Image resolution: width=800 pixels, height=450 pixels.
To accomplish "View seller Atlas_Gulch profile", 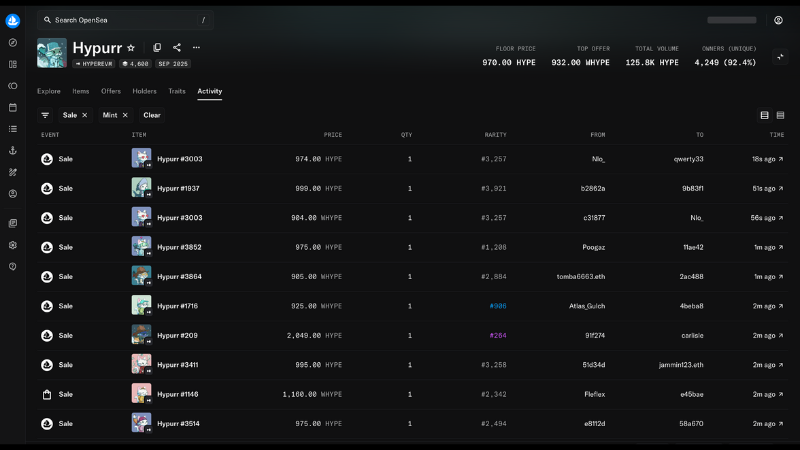I will 587,306.
